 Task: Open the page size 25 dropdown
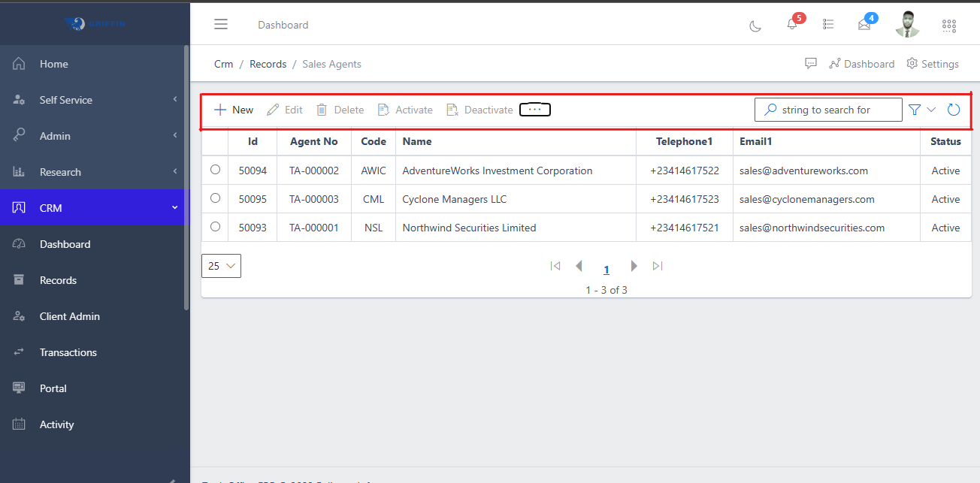click(x=221, y=266)
